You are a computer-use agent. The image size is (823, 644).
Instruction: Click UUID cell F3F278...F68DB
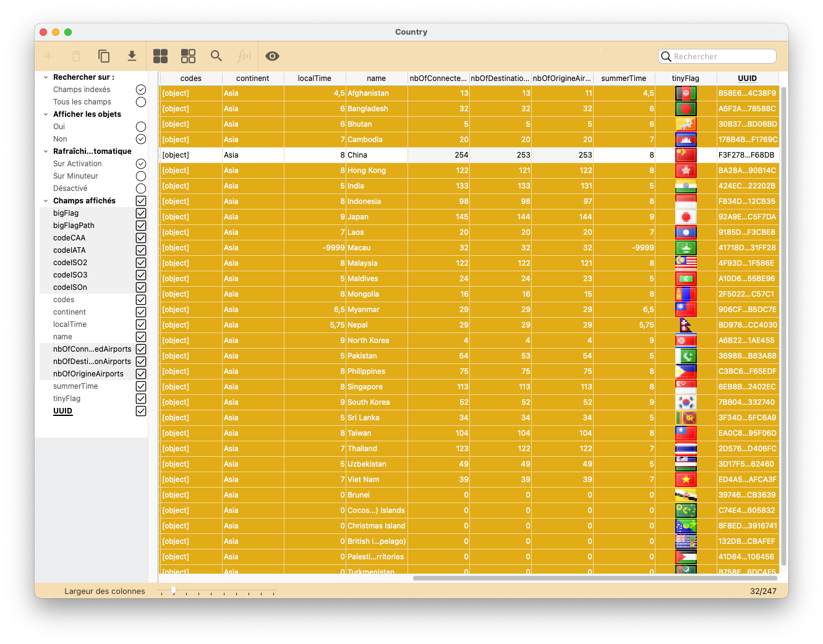748,155
